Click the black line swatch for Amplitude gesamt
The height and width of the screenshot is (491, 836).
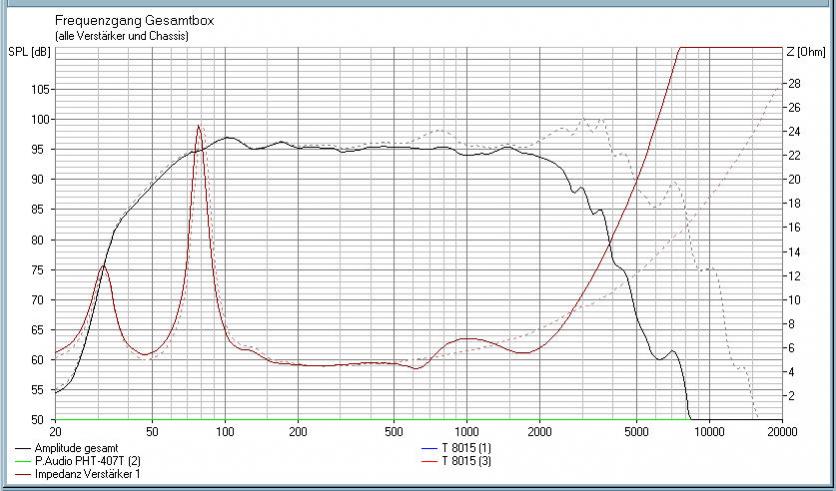tap(23, 449)
